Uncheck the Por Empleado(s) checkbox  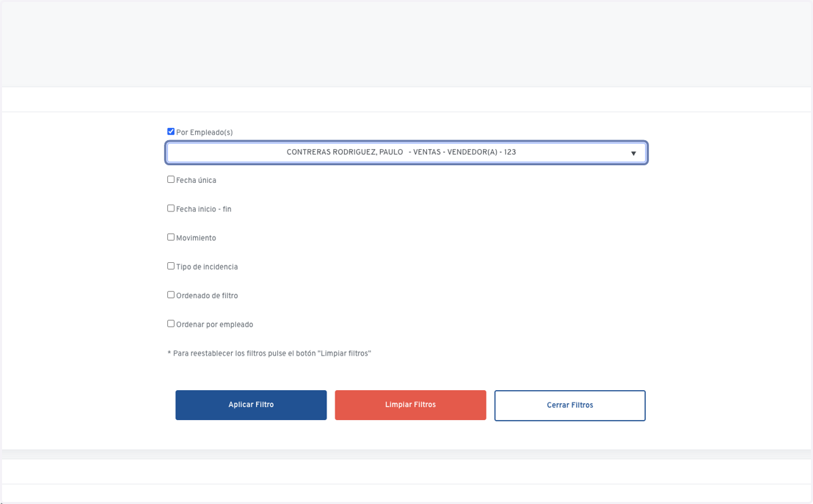(171, 131)
